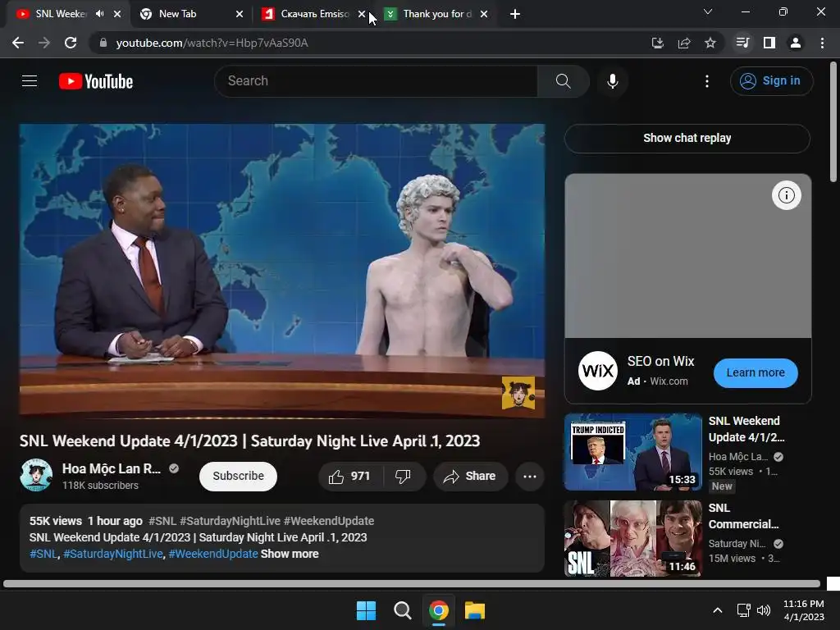The width and height of the screenshot is (840, 630).
Task: Click the horizontal scrollbar
Action: (412, 584)
